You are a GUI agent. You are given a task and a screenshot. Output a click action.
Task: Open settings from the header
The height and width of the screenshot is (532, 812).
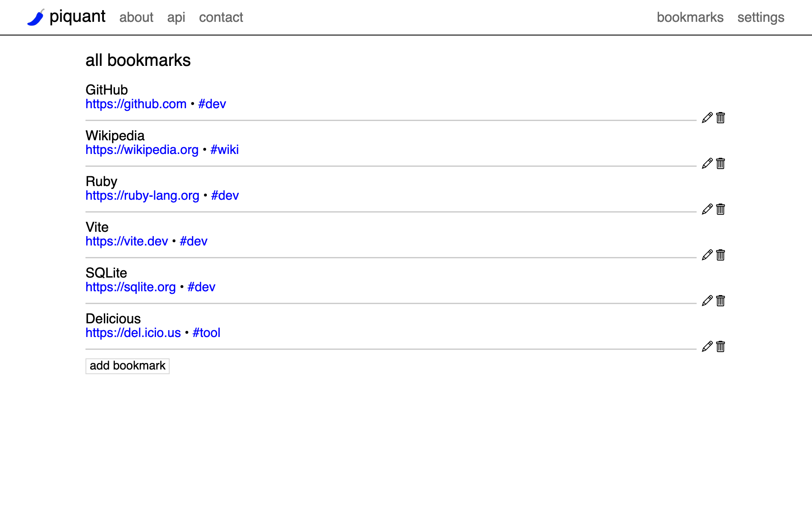tap(761, 18)
